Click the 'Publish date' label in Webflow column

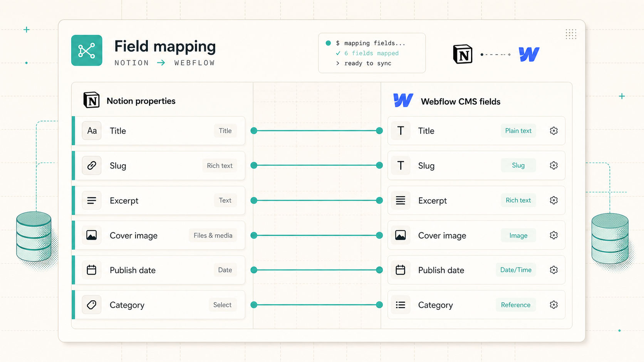(441, 270)
